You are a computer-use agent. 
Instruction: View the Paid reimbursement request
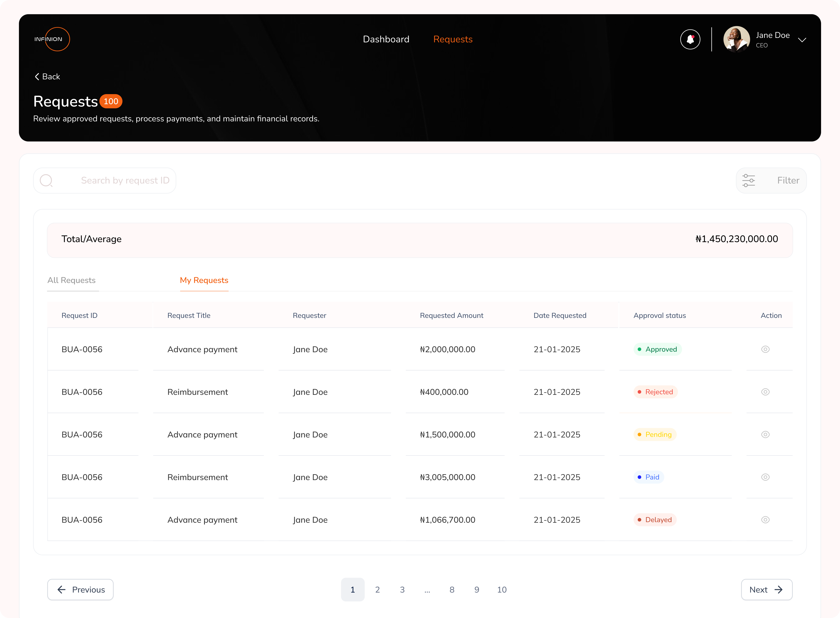pyautogui.click(x=765, y=477)
